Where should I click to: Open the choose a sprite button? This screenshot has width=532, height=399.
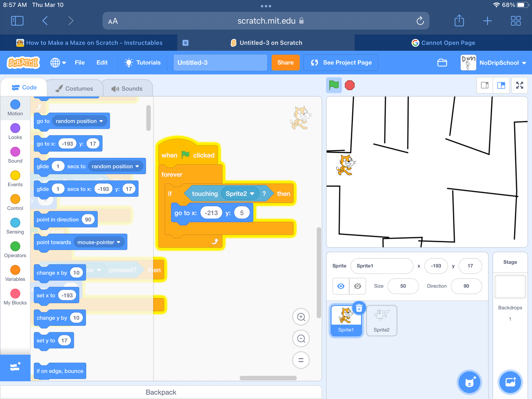tap(470, 382)
